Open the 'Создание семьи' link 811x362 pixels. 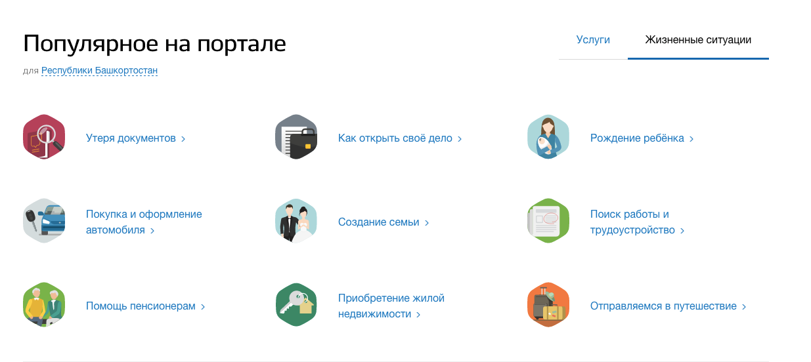coord(383,222)
